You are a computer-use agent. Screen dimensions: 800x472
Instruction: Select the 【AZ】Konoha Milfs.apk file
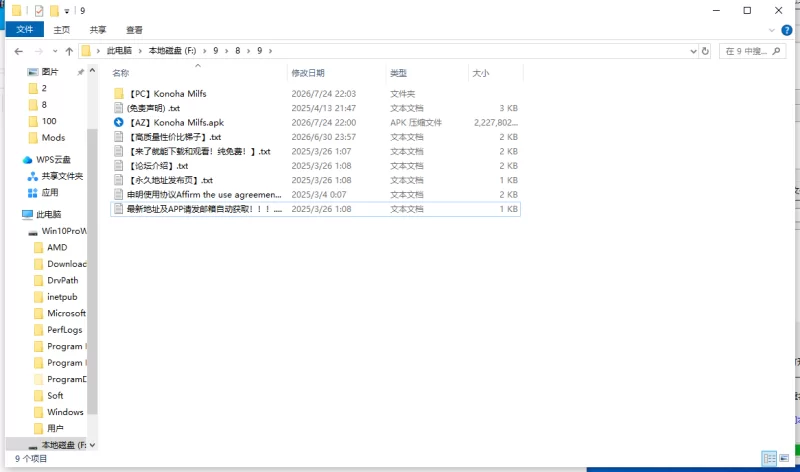(315, 122)
